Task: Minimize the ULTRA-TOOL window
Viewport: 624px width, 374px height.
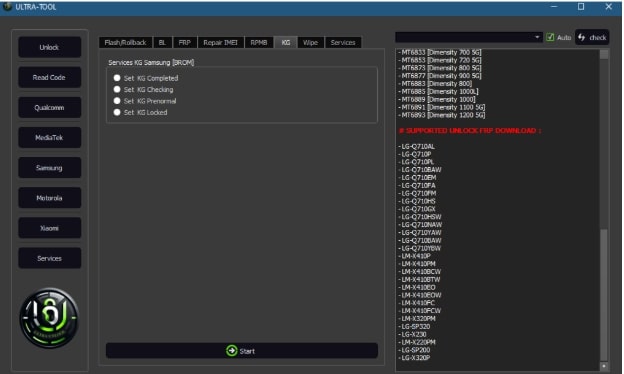Action: (554, 6)
